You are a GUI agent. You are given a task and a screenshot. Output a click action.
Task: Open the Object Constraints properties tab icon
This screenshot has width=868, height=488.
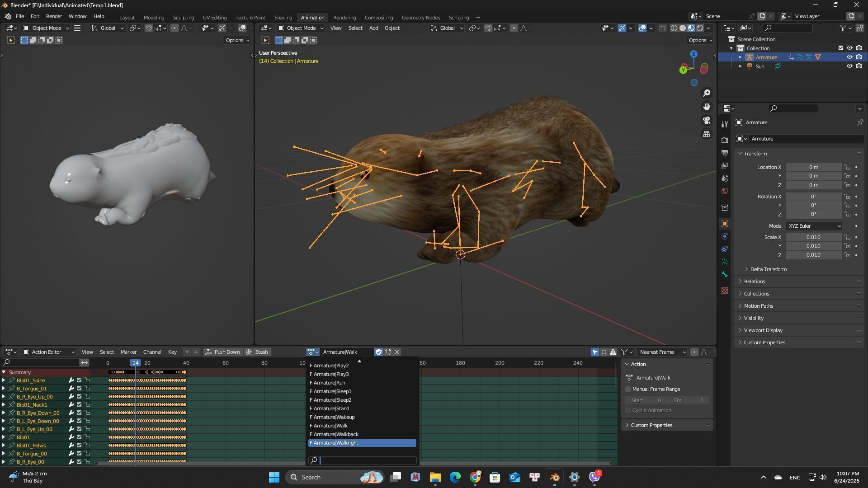(x=725, y=249)
